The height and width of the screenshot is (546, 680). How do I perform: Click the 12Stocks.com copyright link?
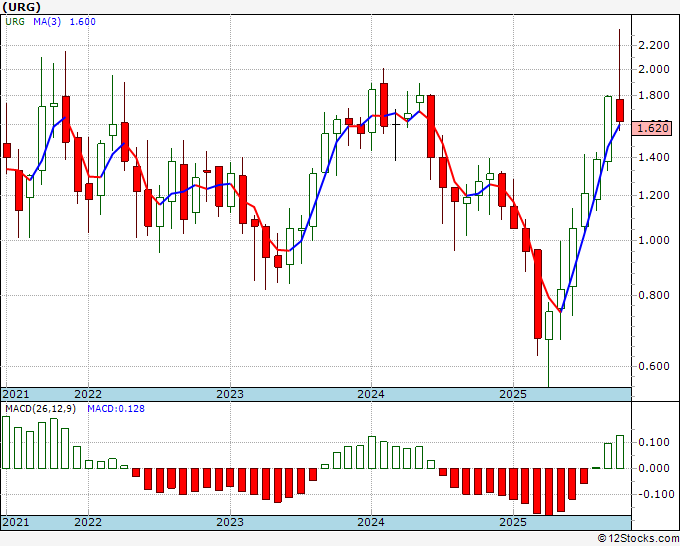pos(638,539)
